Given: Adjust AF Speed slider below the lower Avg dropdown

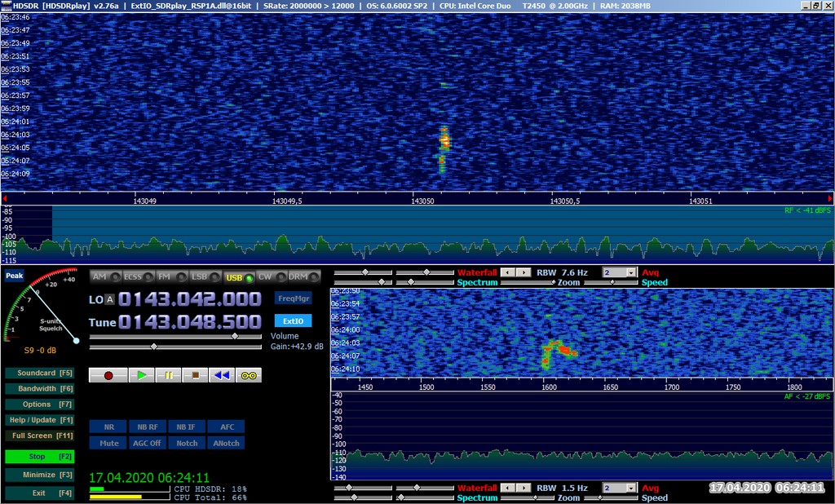Looking at the screenshot, I should click(612, 497).
